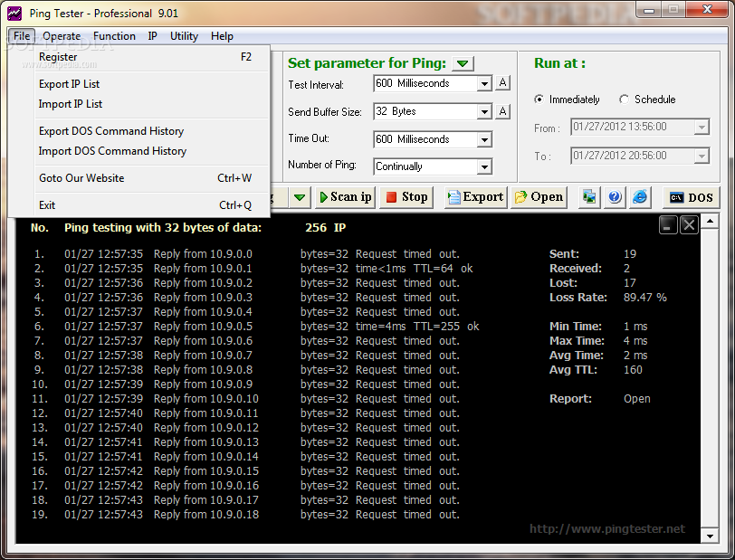Open the Send Buffer Size dropdown

click(x=484, y=111)
